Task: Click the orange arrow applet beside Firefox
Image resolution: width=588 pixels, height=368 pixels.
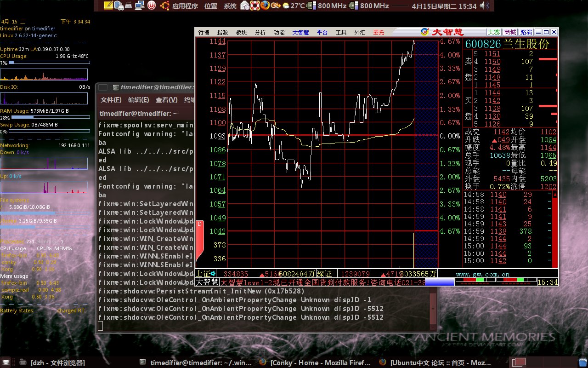Action: pos(276,6)
